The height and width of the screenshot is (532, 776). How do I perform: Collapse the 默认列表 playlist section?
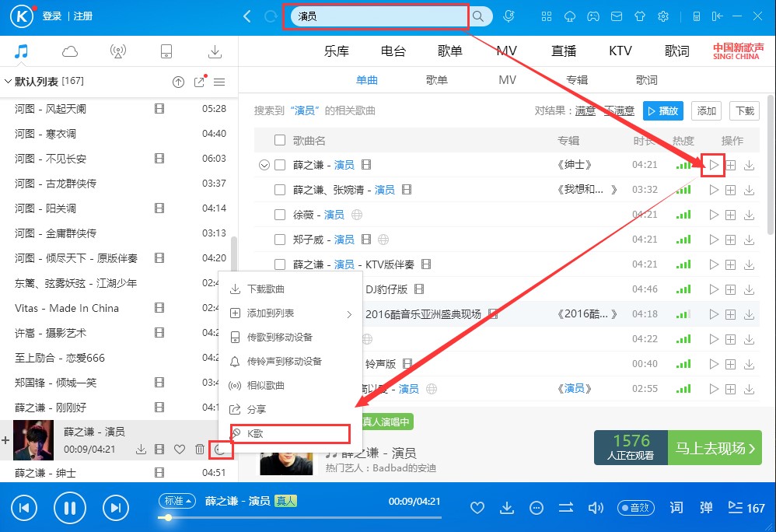[x=6, y=80]
